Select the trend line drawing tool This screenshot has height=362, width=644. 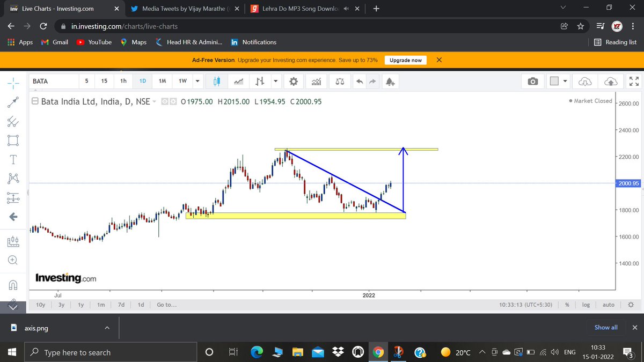[x=13, y=101]
